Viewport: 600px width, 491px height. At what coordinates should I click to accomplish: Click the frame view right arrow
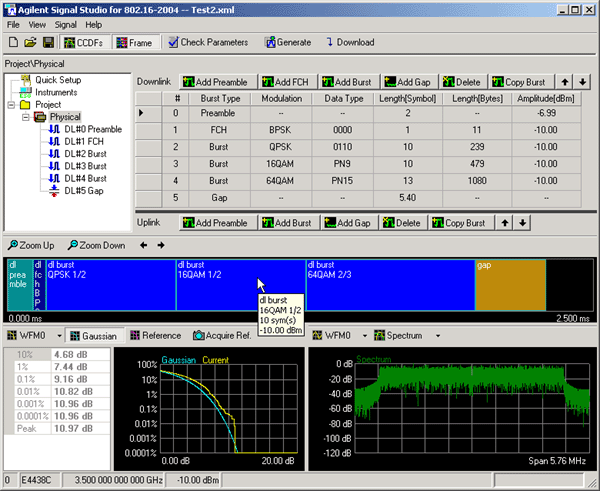pyautogui.click(x=161, y=245)
